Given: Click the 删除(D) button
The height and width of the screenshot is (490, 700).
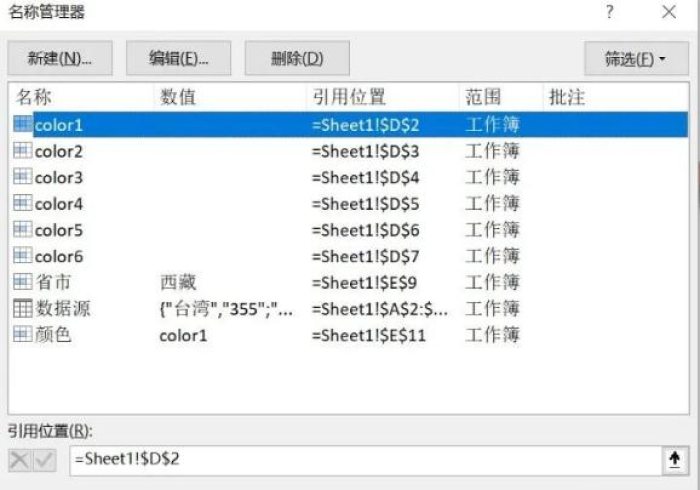Looking at the screenshot, I should [x=297, y=58].
